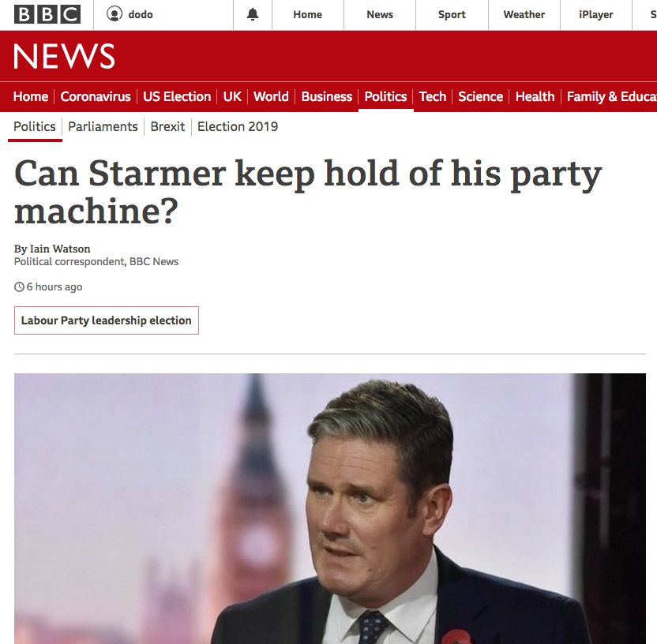The image size is (657, 644).
Task: Open the Health news section
Action: click(535, 97)
